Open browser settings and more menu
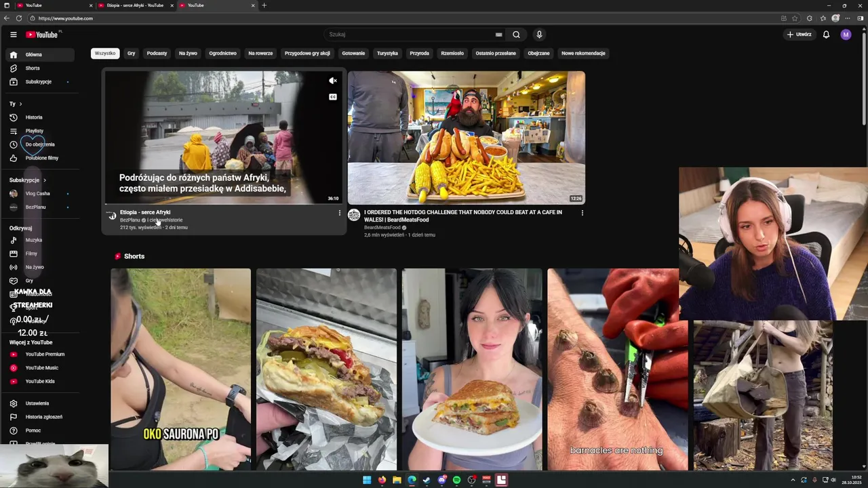This screenshot has height=488, width=868. click(848, 18)
